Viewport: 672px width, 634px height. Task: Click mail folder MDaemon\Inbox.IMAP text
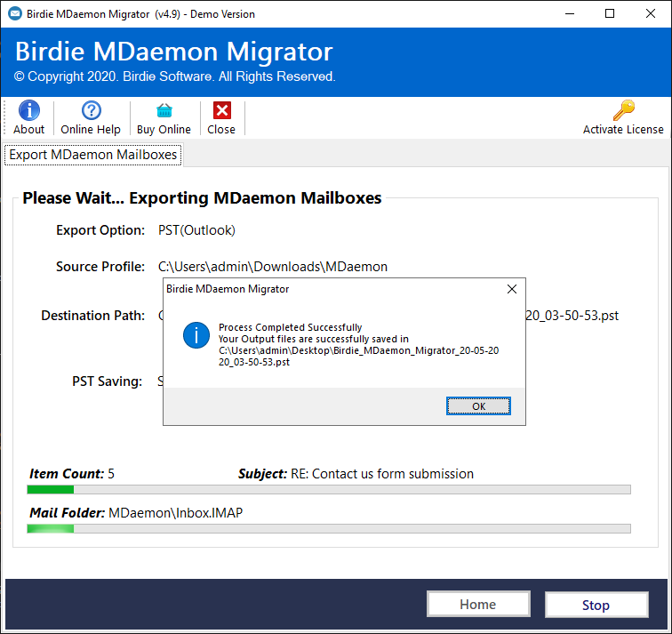176,513
